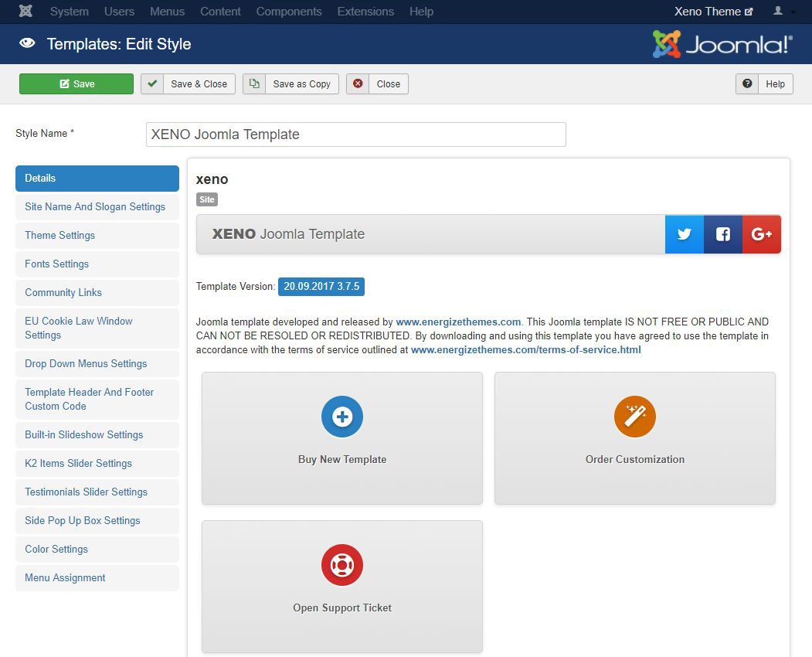Image resolution: width=812 pixels, height=657 pixels.
Task: Click the Google Plus share icon
Action: 762,234
